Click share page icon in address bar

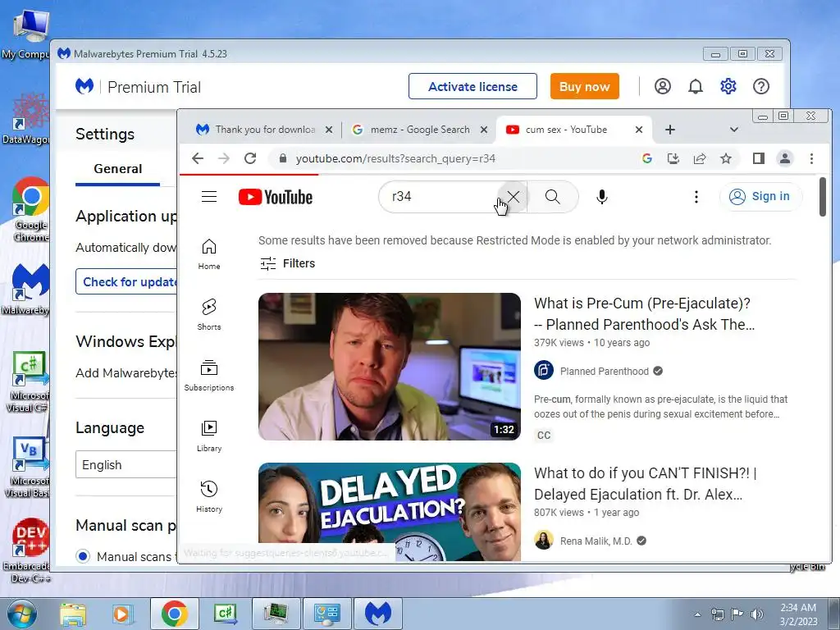pyautogui.click(x=700, y=158)
